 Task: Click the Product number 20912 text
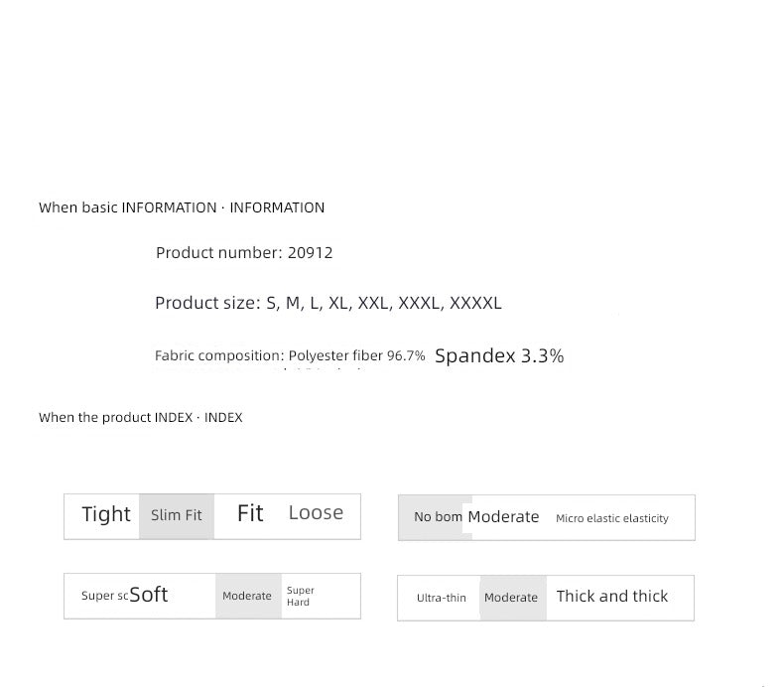pyautogui.click(x=244, y=253)
